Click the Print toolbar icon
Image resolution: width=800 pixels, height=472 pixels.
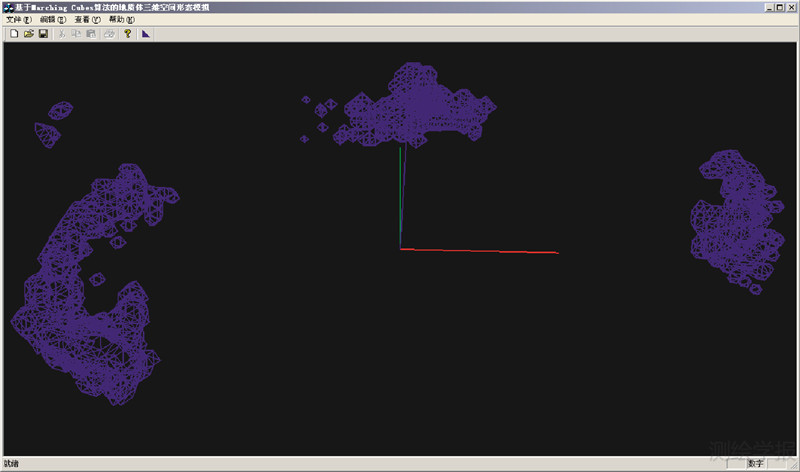[x=109, y=33]
